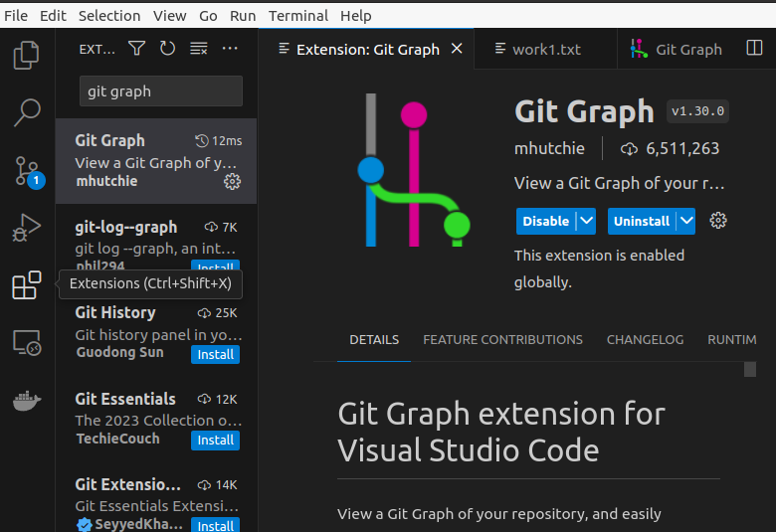Open the Run menu

243,16
